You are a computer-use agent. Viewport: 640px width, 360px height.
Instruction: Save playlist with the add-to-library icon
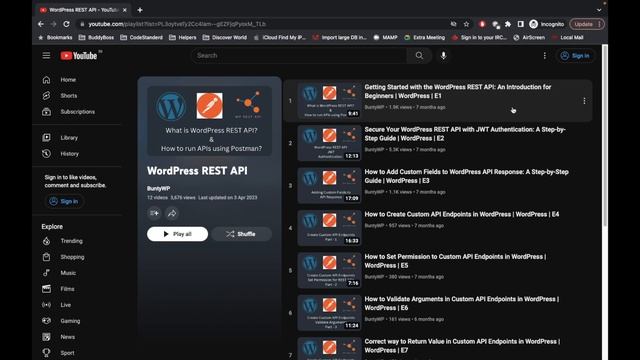tap(154, 213)
